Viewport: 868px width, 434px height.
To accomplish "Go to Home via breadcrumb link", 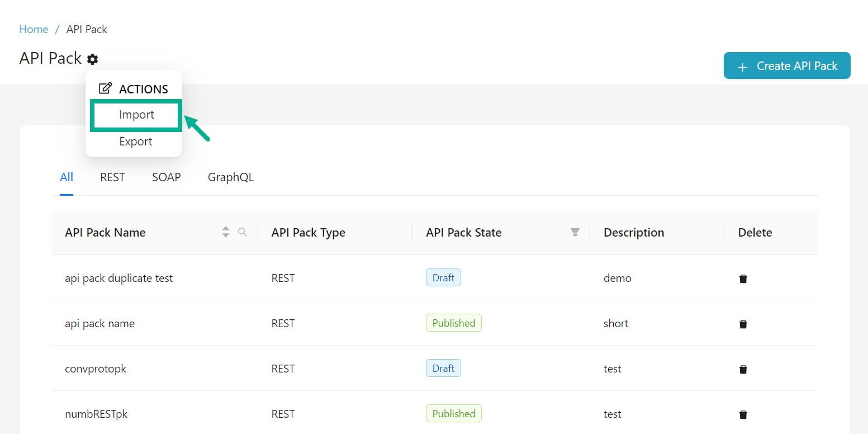I will [x=34, y=29].
